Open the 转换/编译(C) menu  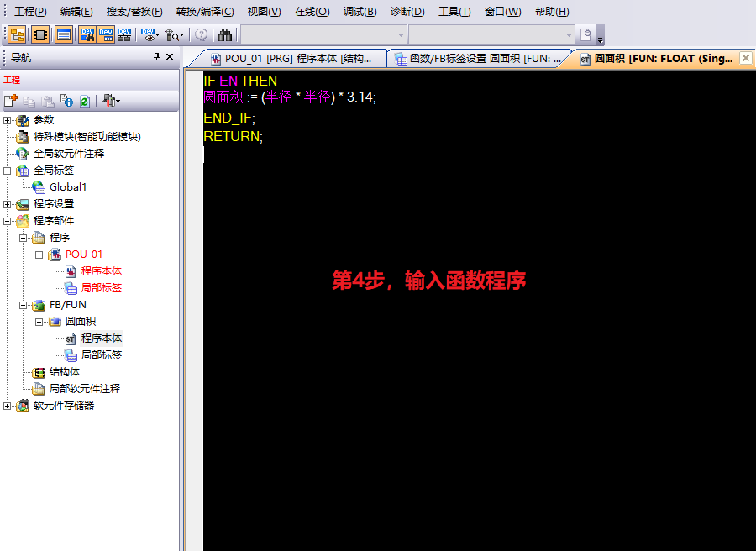(x=205, y=12)
